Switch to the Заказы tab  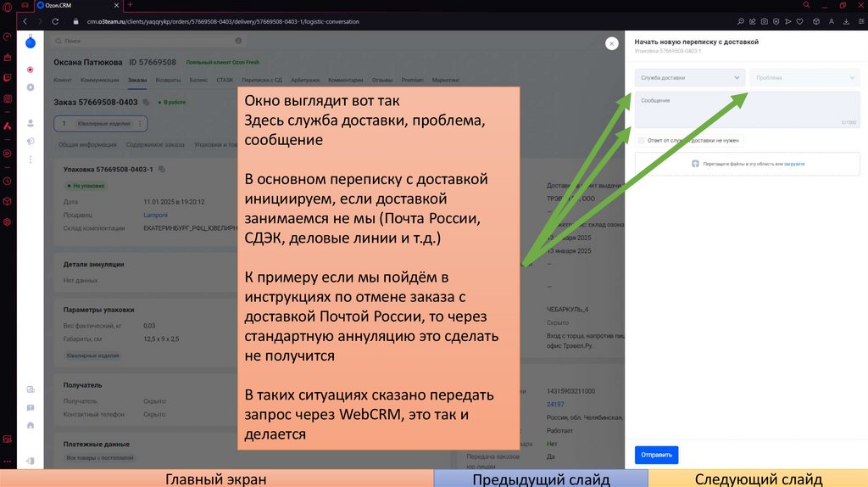click(x=137, y=80)
